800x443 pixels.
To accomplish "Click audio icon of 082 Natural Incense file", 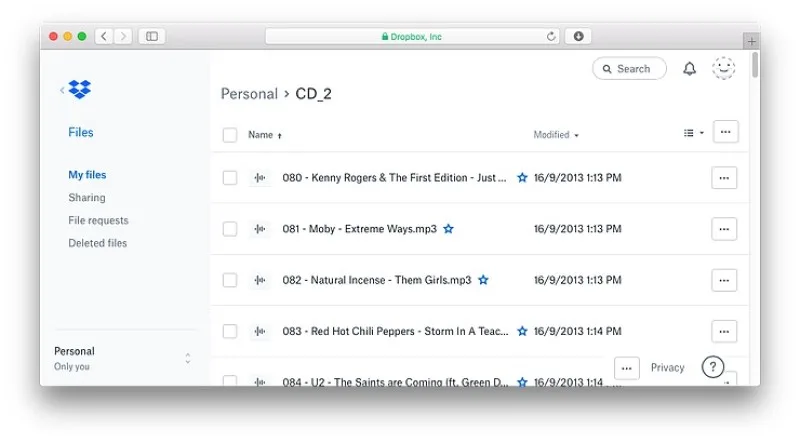I will (x=260, y=280).
